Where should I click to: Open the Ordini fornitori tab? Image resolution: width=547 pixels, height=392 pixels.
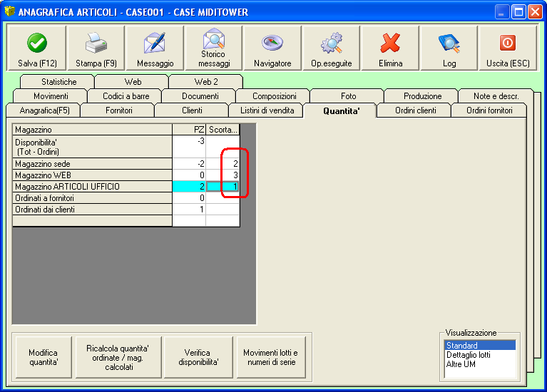click(489, 110)
